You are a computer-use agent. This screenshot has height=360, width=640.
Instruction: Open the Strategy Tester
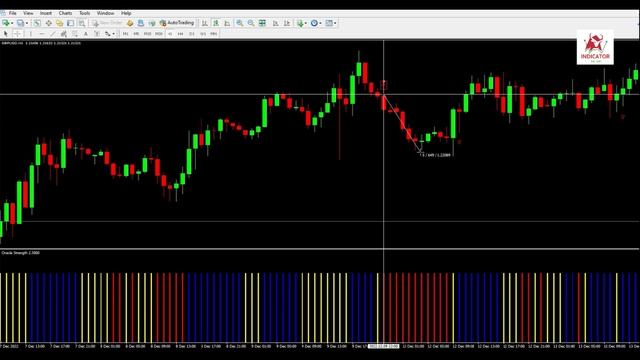click(82, 23)
